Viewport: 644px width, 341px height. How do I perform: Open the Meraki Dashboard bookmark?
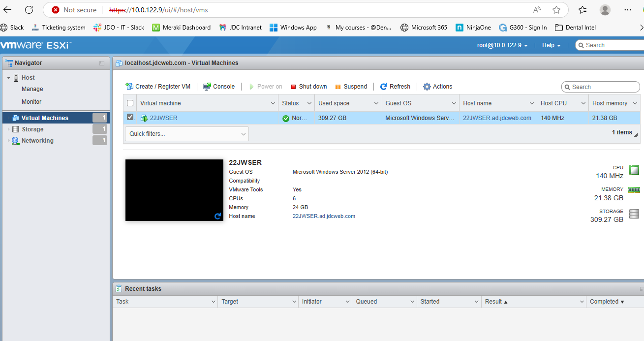pos(182,28)
